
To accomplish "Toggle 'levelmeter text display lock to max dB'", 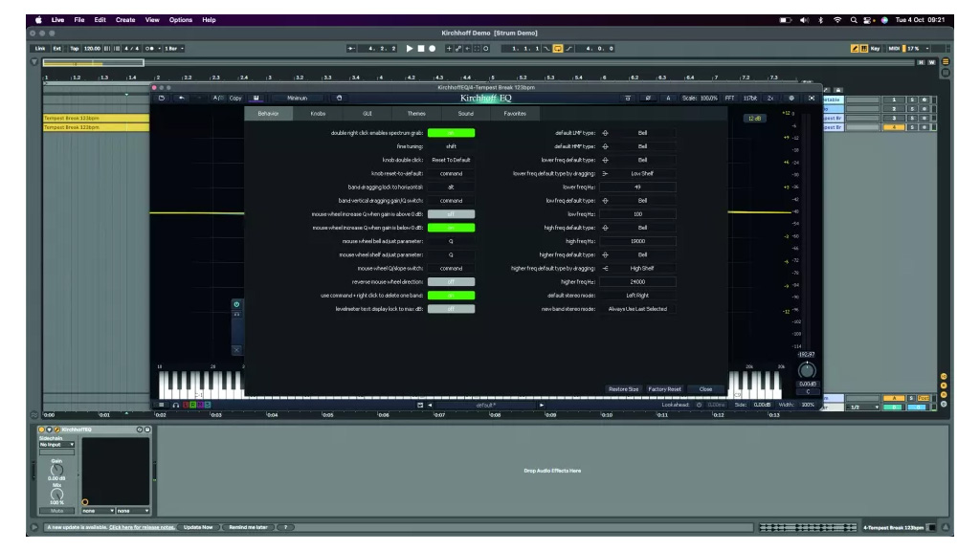I will [x=452, y=309].
